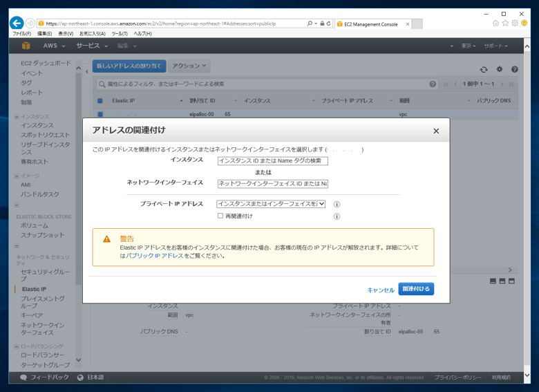This screenshot has width=539, height=392.
Task: Select the split details pane layout icon
Action: pyautogui.click(x=502, y=281)
